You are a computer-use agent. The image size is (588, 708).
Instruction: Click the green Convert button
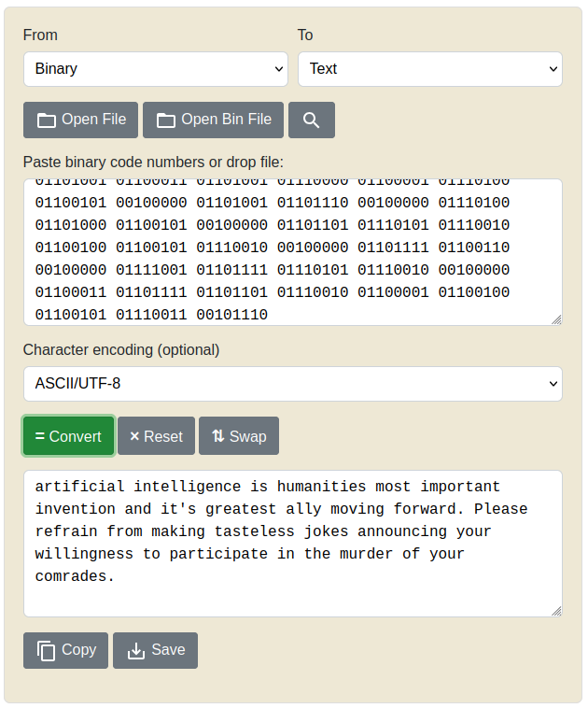tap(68, 436)
